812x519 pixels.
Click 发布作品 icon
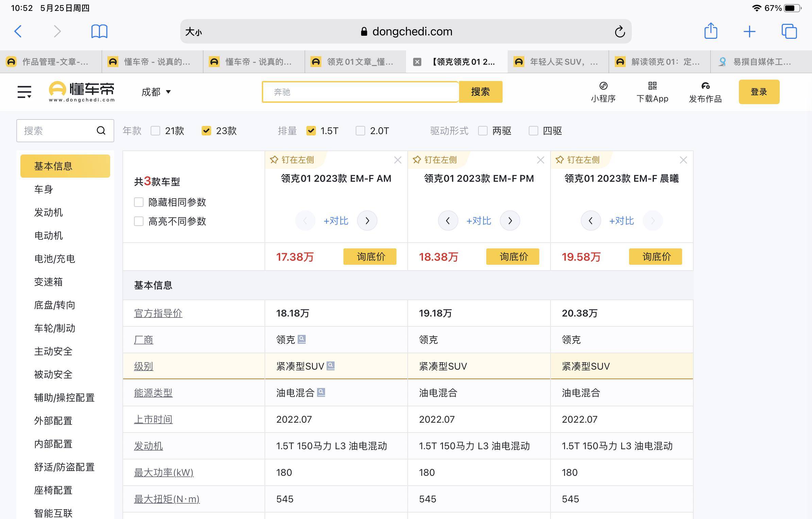point(705,92)
